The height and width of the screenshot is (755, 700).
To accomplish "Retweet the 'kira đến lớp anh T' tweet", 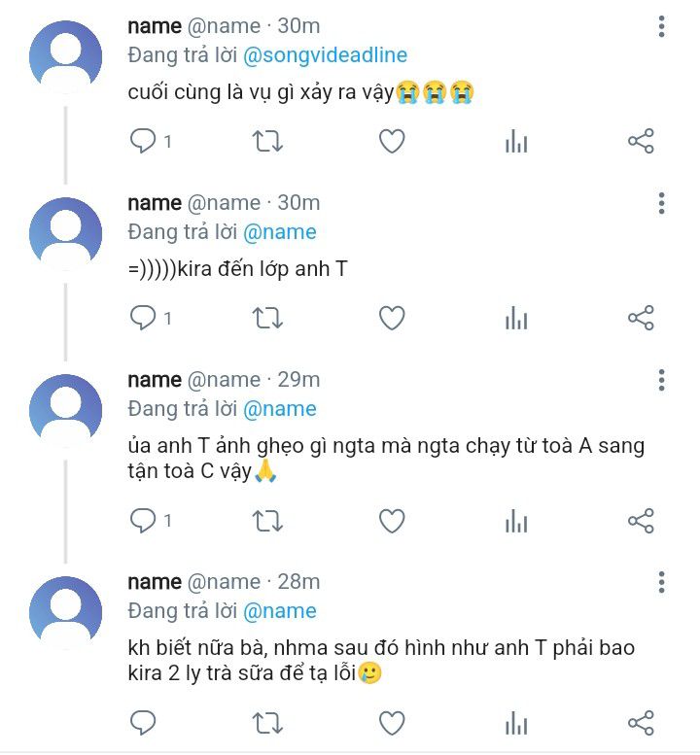I will (267, 319).
